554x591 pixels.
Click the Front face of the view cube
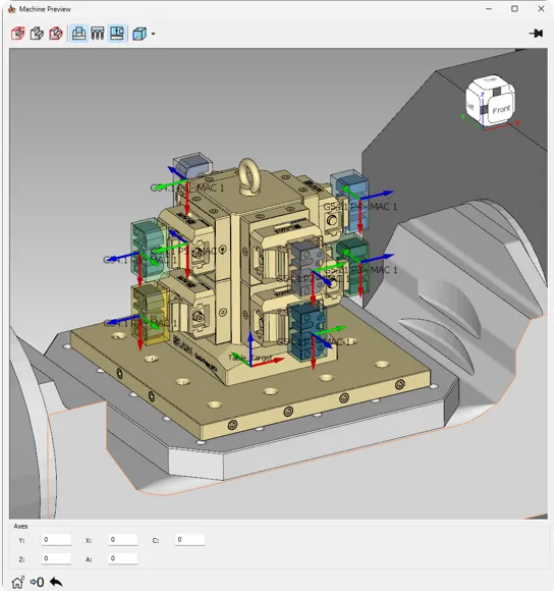[501, 110]
